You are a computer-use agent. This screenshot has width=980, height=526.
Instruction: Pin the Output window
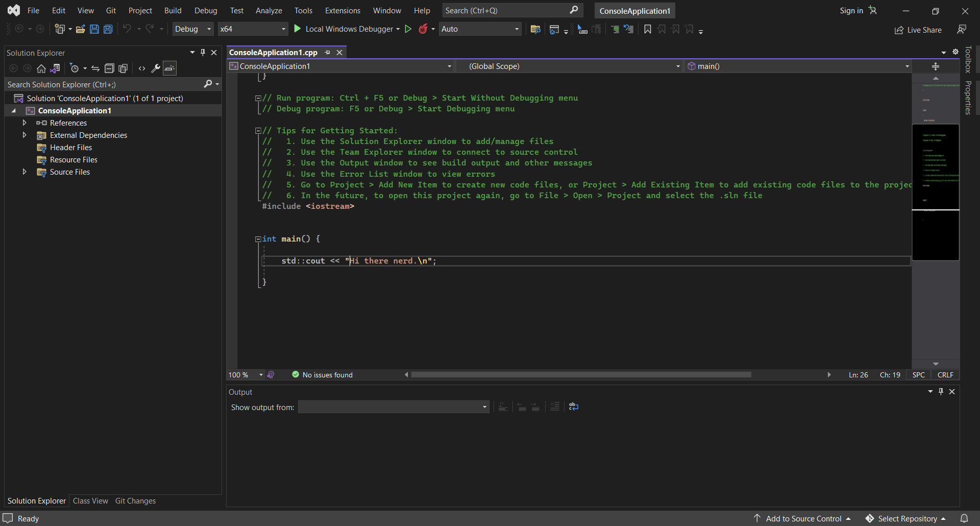point(941,392)
